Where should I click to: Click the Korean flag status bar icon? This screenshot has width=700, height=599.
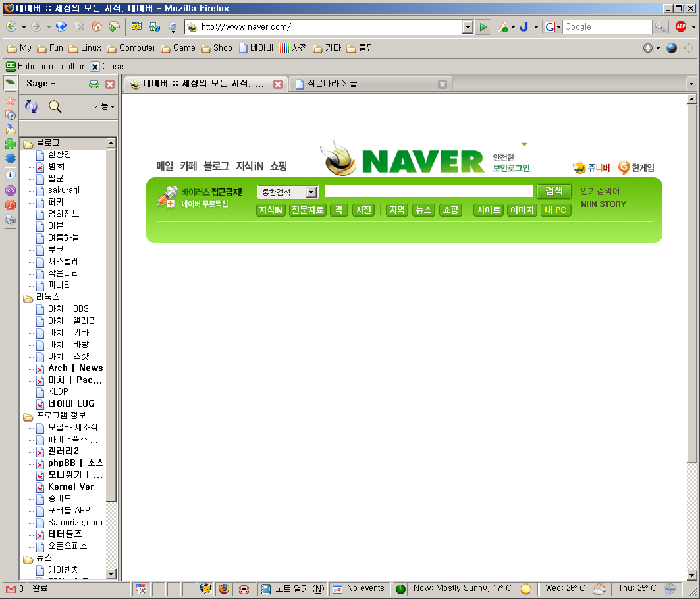141,588
